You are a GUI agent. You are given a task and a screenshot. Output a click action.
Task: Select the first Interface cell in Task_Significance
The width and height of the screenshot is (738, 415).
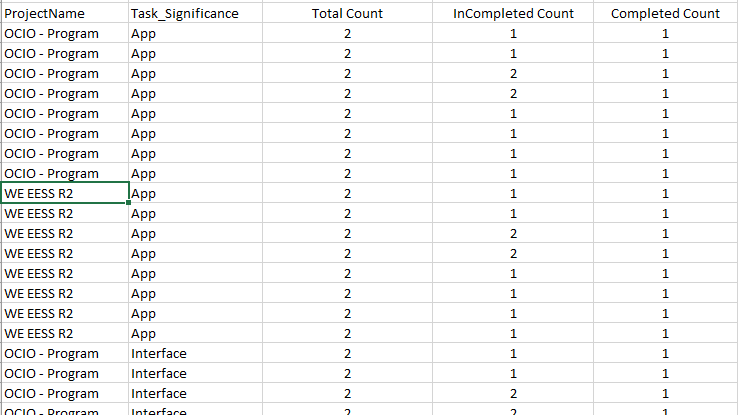[195, 353]
